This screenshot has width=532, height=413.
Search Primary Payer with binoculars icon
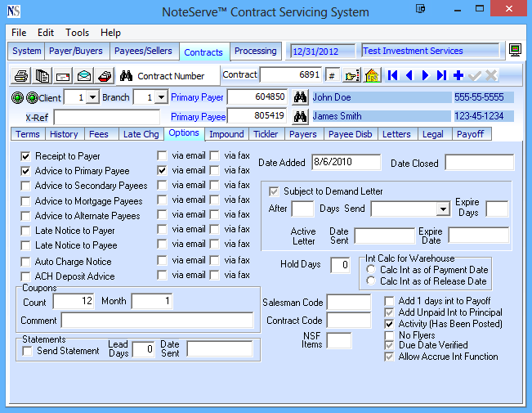[300, 97]
